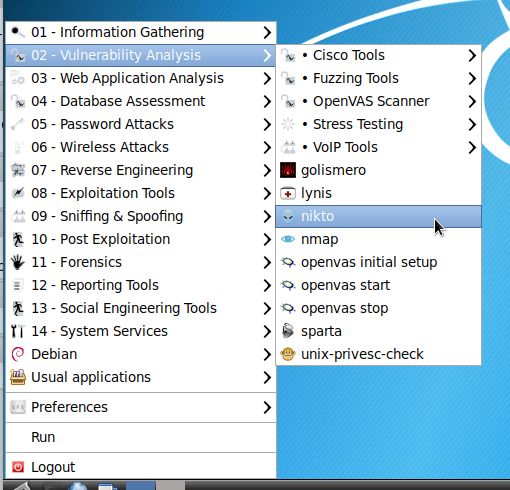Click the globe web browser taskbar icon
This screenshot has height=490, width=510.
tap(77, 486)
